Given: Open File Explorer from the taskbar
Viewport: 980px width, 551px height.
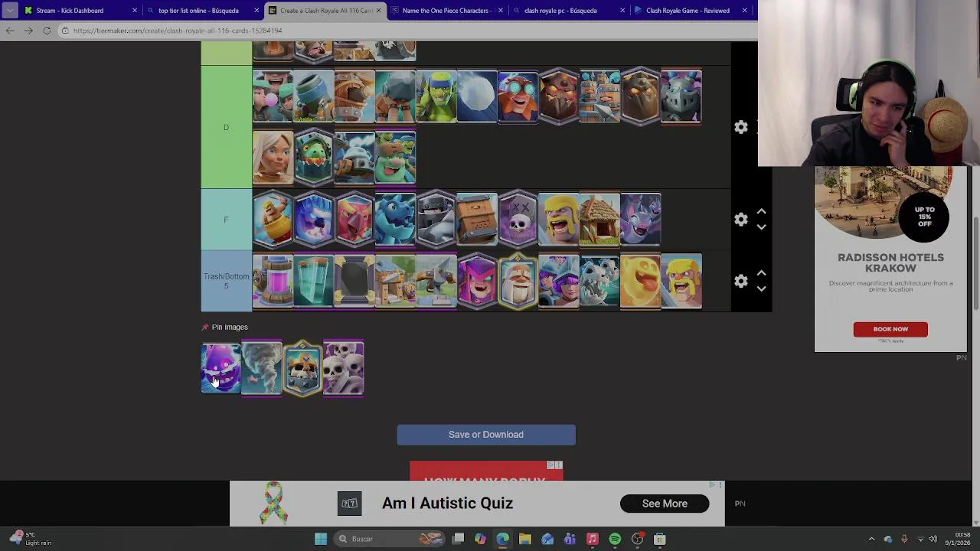Looking at the screenshot, I should click(x=525, y=539).
